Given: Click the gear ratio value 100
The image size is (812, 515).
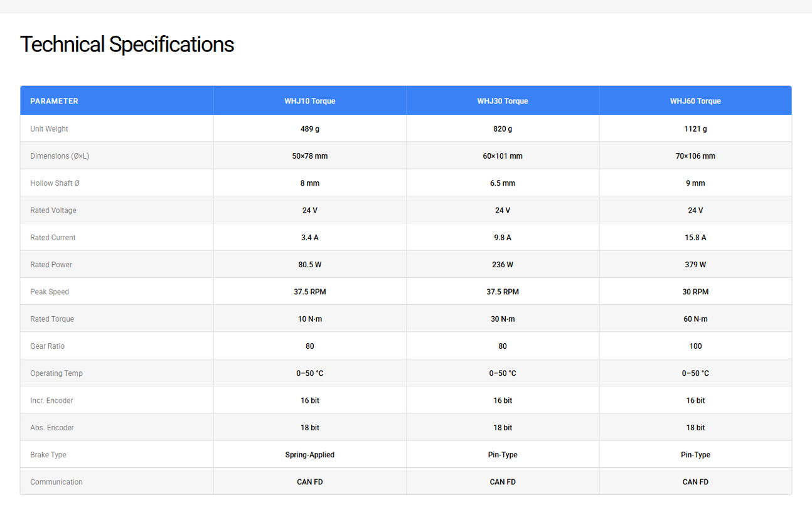Looking at the screenshot, I should 695,346.
